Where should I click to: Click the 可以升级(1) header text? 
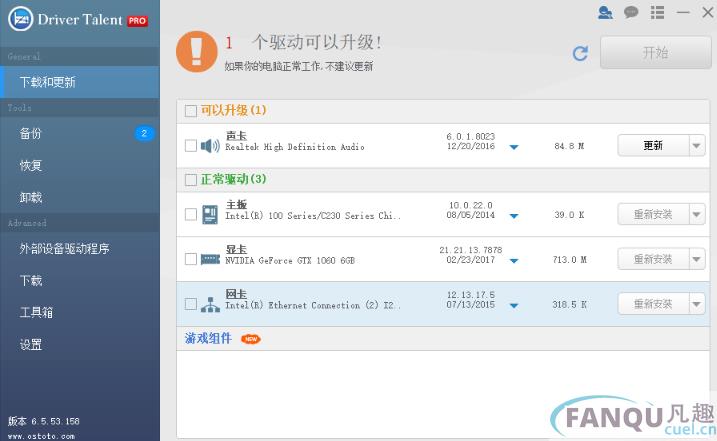(233, 110)
